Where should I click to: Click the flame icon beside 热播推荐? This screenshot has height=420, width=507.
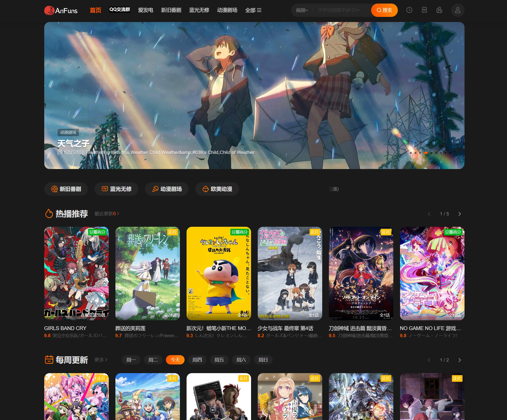tap(49, 214)
